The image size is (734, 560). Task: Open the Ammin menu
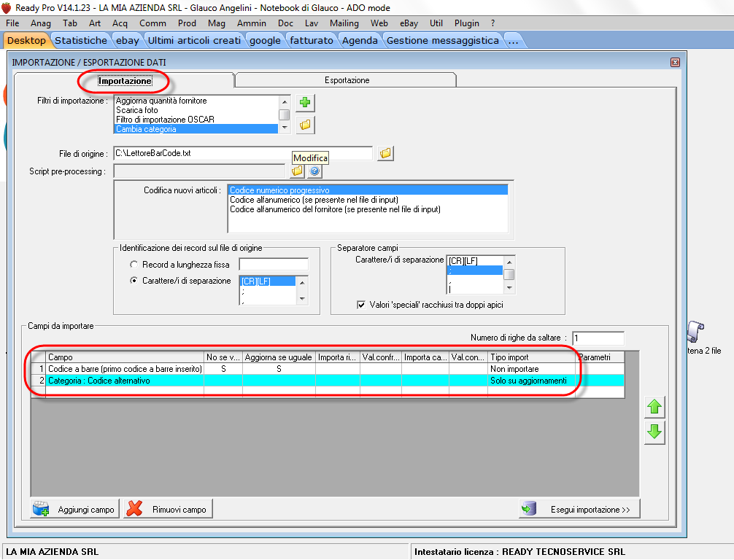(252, 23)
